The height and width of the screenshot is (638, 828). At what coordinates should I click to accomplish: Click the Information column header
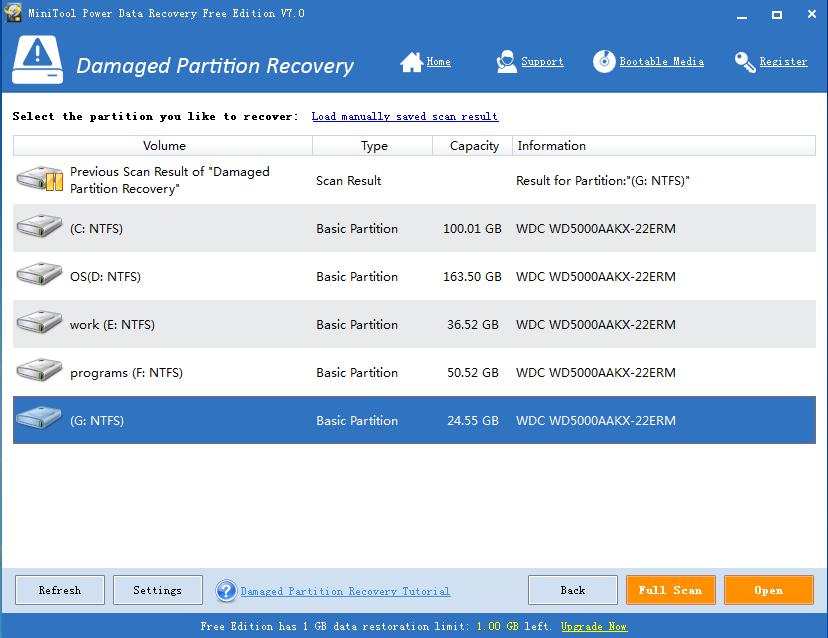coord(664,146)
